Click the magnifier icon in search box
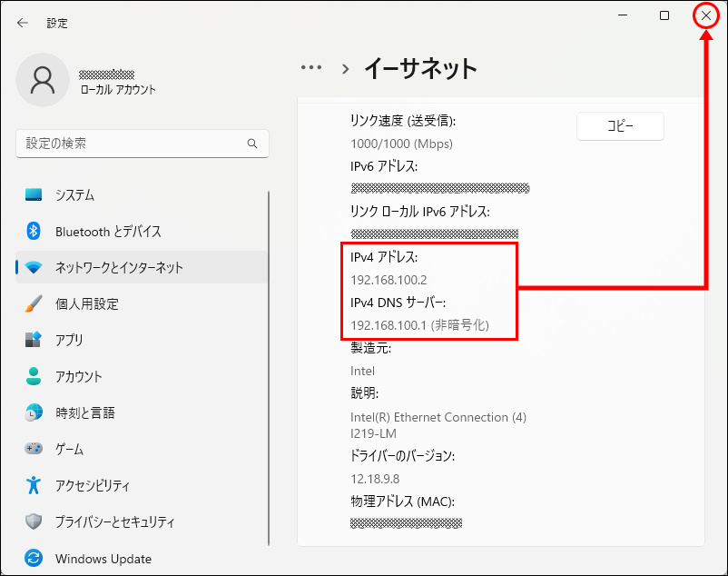 tap(252, 144)
